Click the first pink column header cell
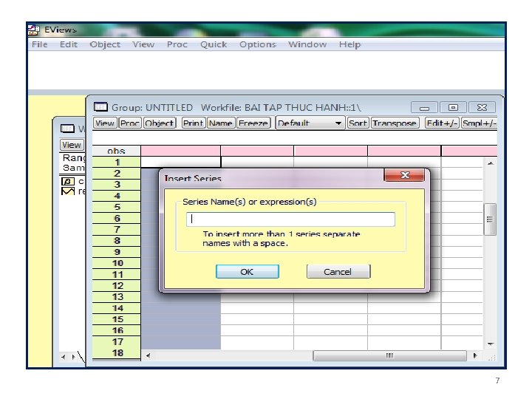The height and width of the screenshot is (399, 532). pyautogui.click(x=180, y=151)
